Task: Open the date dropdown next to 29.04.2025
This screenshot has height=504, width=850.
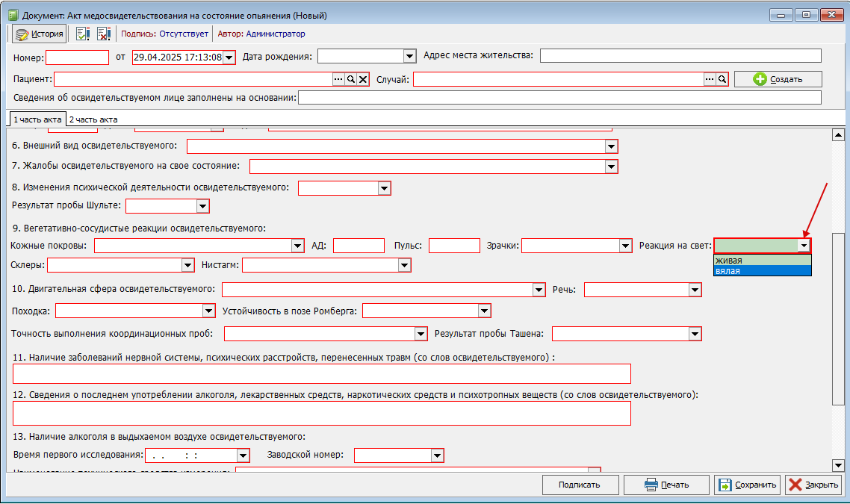Action: [229, 57]
